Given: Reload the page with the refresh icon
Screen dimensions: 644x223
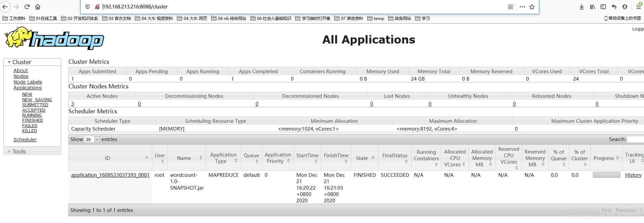Looking at the screenshot, I should [27, 7].
